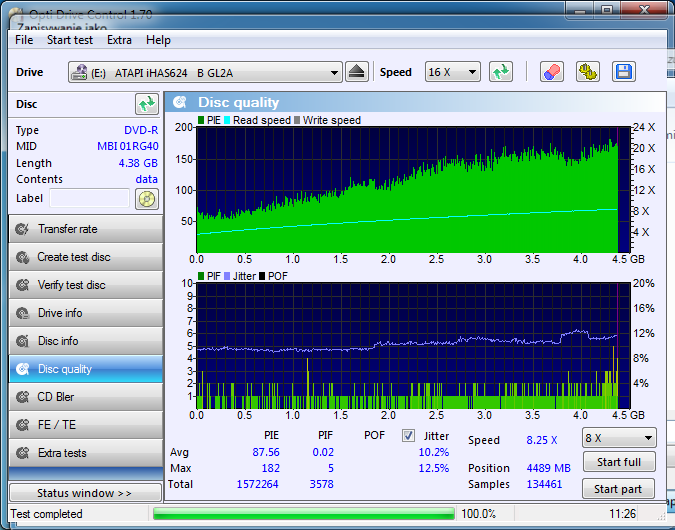
Task: Select the Verify test disc section
Action: [86, 285]
